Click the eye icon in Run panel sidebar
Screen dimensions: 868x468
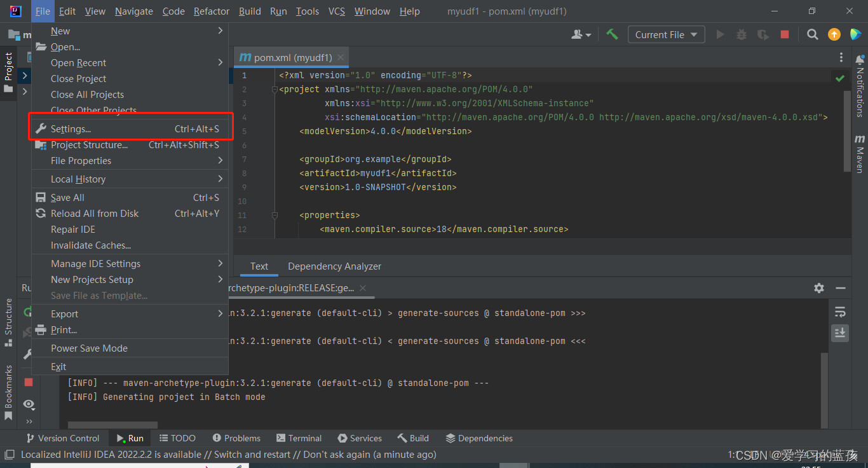click(x=29, y=404)
